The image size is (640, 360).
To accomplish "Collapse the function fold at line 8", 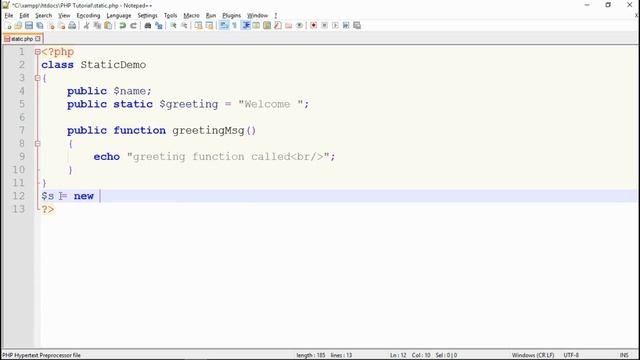I will [38, 144].
